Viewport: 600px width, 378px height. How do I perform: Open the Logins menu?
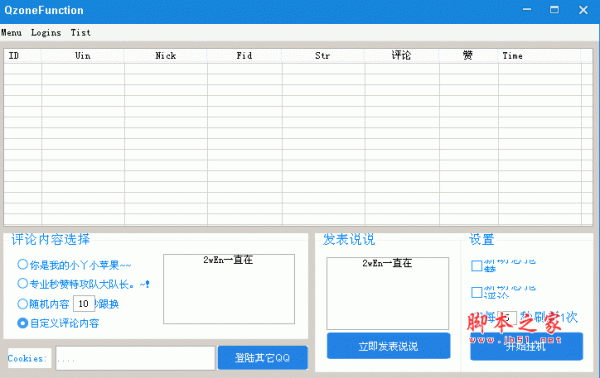46,33
